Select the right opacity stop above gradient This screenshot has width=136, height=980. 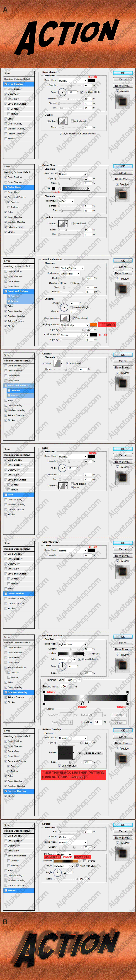pos(127,693)
